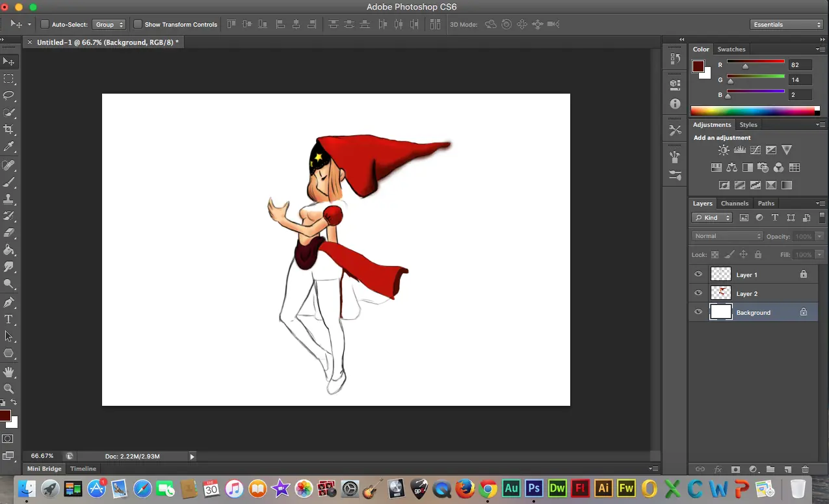Open the Color panel options menu
Image resolution: width=829 pixels, height=504 pixels.
pyautogui.click(x=821, y=49)
